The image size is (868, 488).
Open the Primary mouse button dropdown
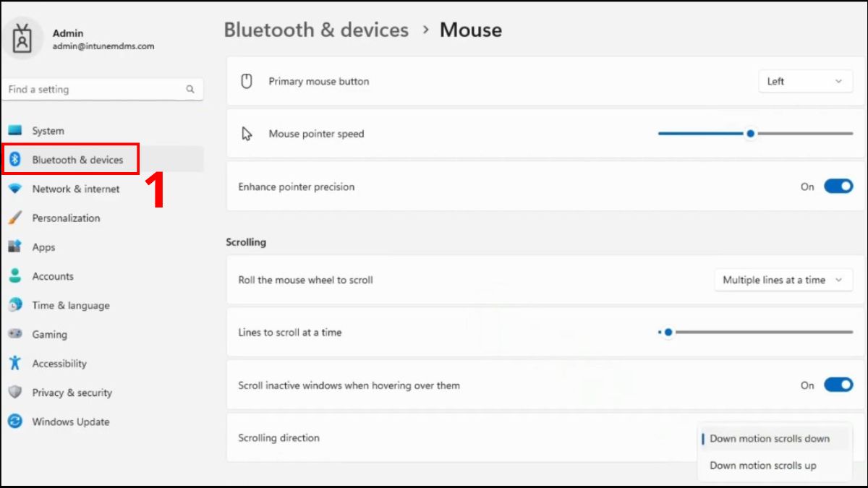click(x=805, y=82)
